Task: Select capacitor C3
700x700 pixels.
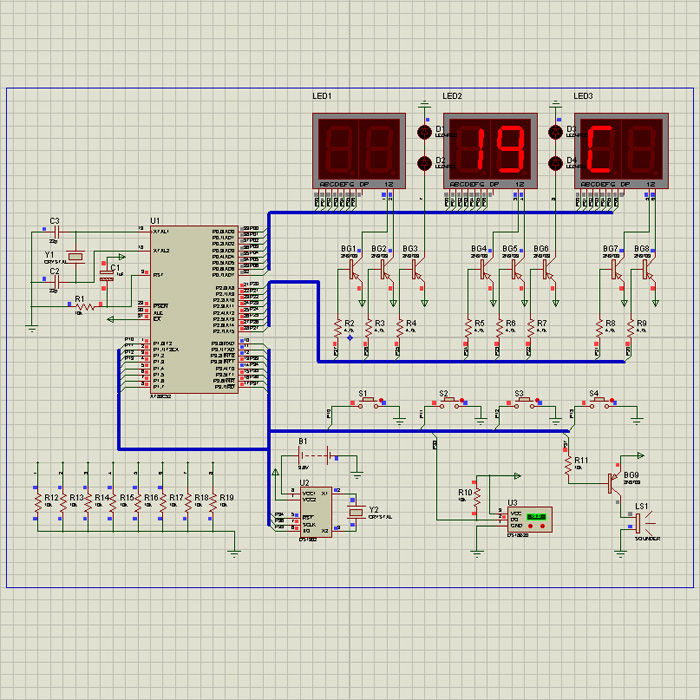Action: pyautogui.click(x=56, y=232)
